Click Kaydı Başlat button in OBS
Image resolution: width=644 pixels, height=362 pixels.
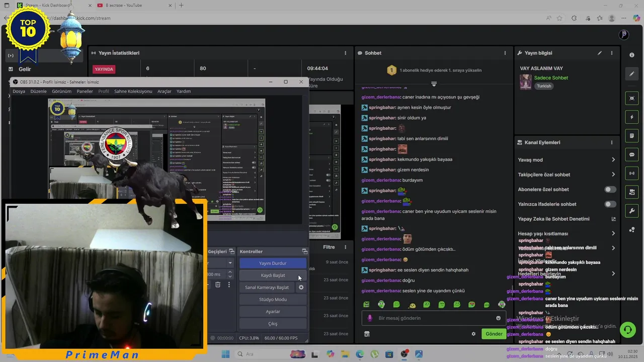273,275
